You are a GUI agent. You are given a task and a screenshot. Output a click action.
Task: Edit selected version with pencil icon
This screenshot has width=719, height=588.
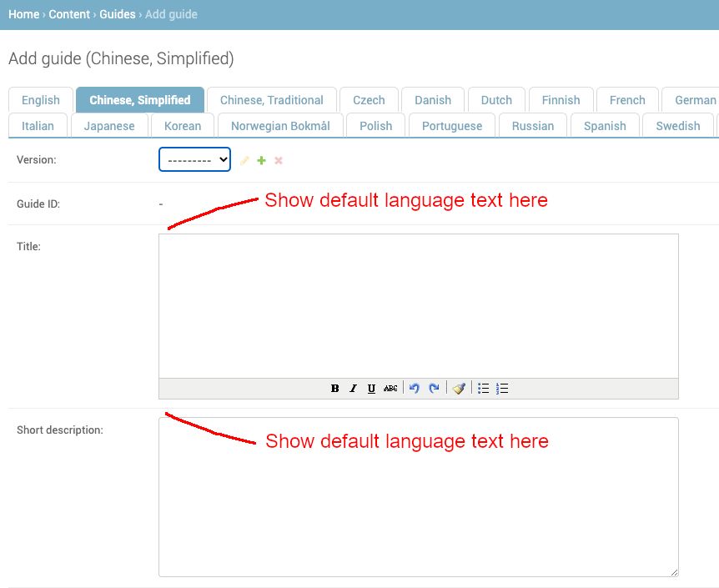click(x=244, y=160)
